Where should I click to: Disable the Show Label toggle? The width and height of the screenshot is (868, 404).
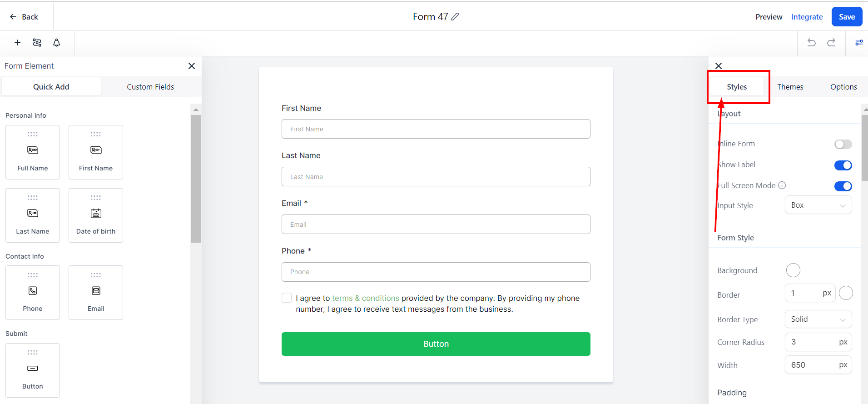[843, 165]
